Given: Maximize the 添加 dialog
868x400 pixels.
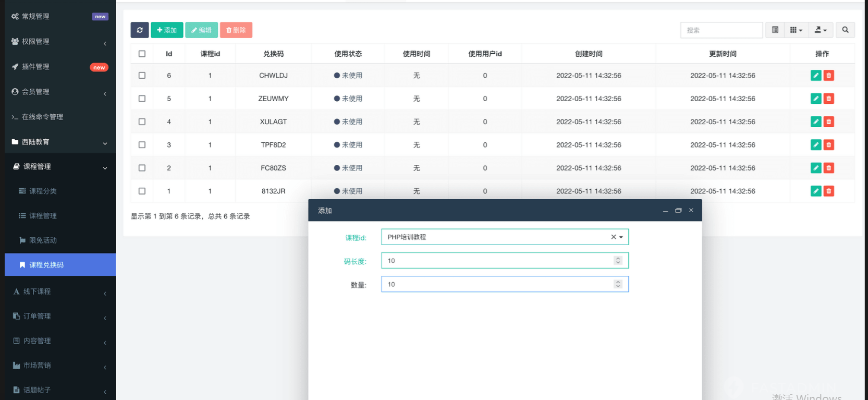Looking at the screenshot, I should 678,211.
